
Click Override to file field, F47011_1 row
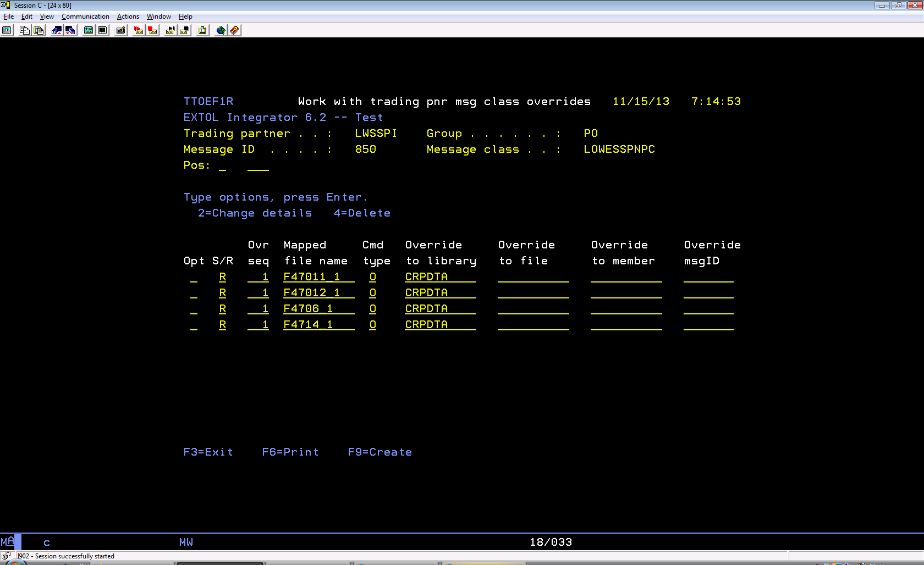[x=533, y=277]
